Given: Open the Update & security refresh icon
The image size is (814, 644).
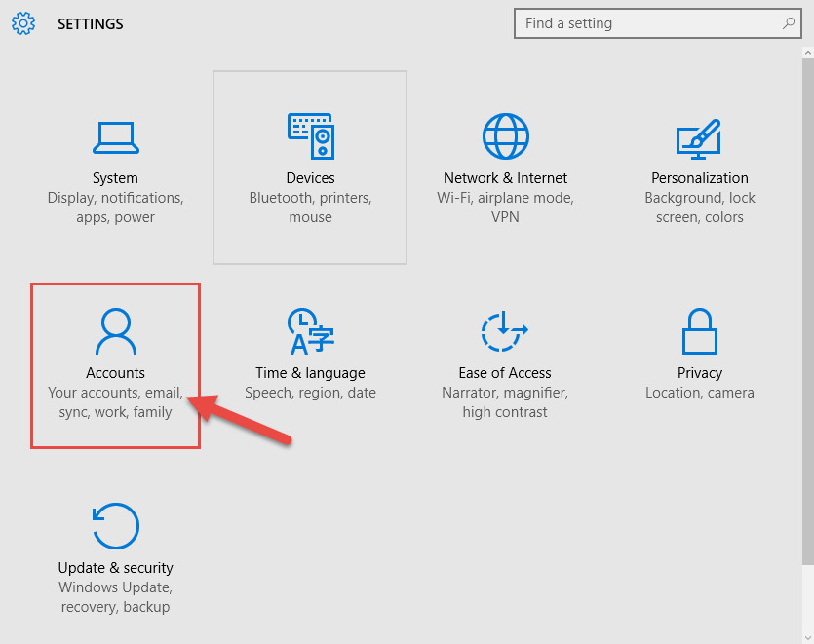Looking at the screenshot, I should 116,526.
